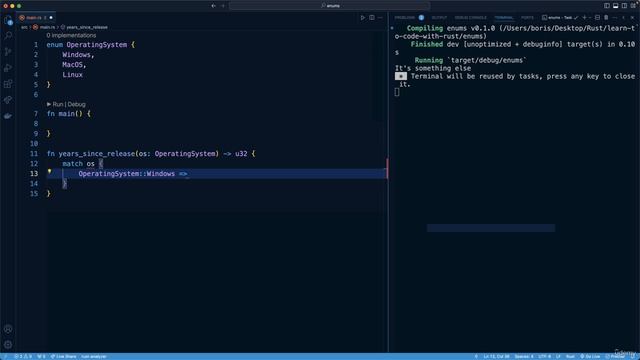
Task: Click the Ln 13 cursor position status item
Action: pyautogui.click(x=497, y=356)
